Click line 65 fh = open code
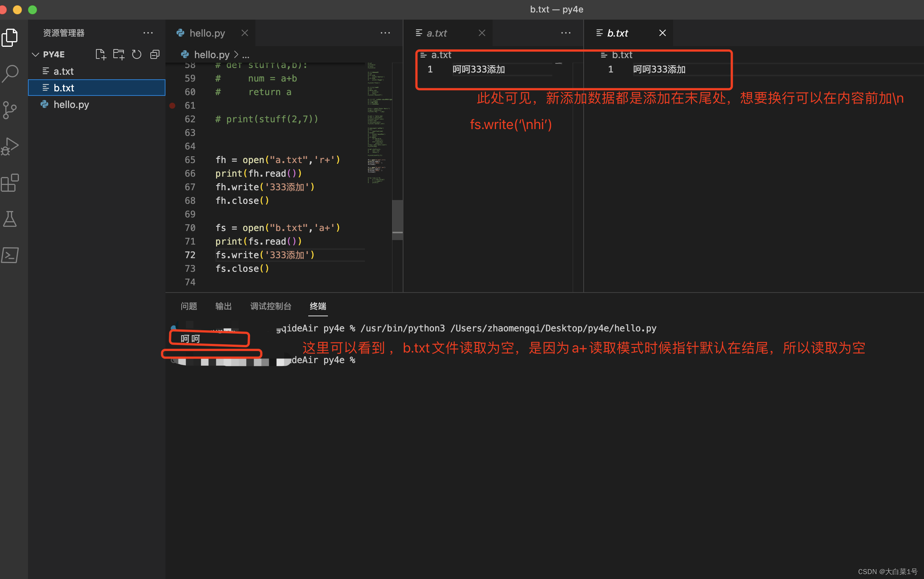The image size is (924, 579). 278,160
